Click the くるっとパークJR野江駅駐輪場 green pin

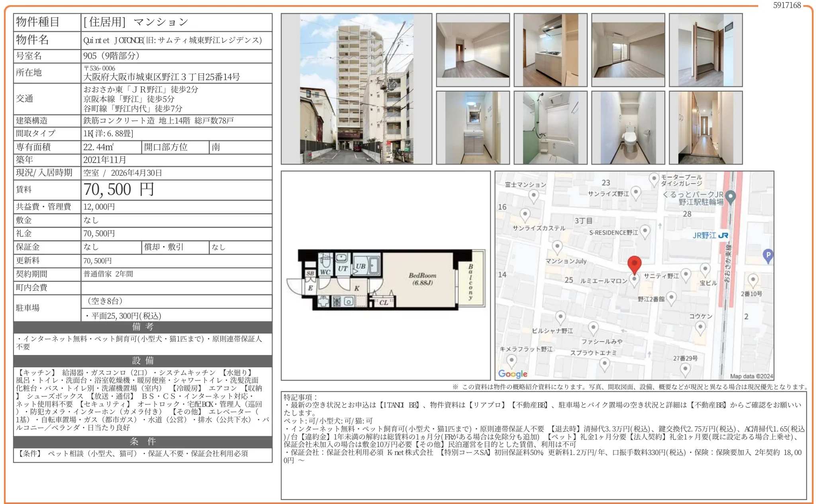pos(730,196)
